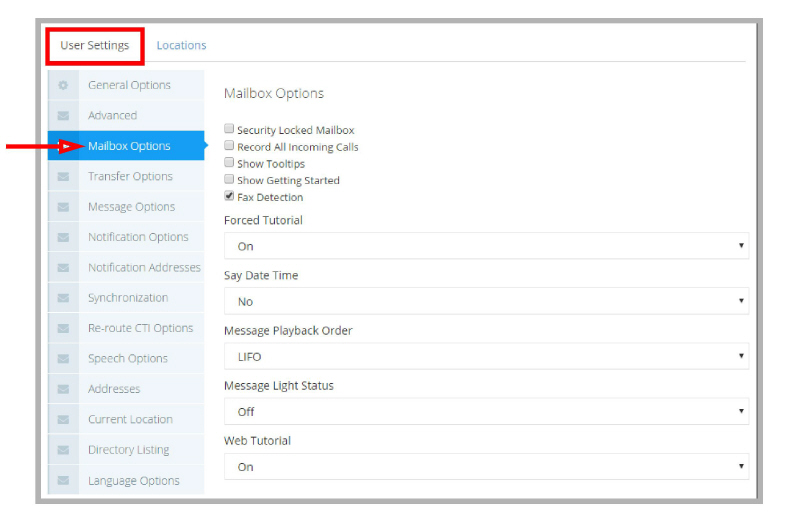Viewport: 798px width, 521px height.
Task: Open the Forced Tutorial dropdown
Action: 486,246
